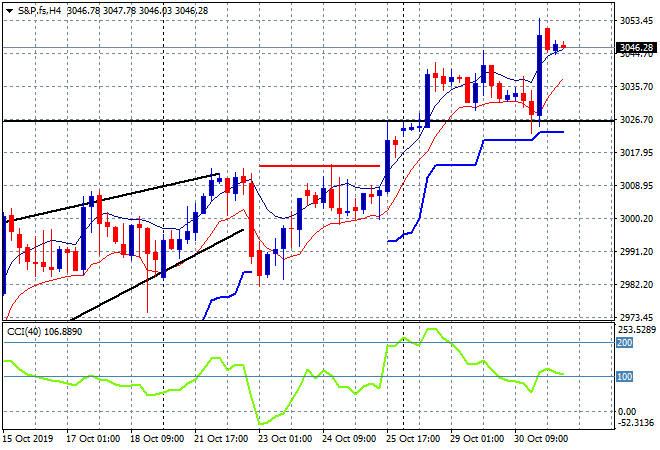Image resolution: width=660 pixels, height=450 pixels.
Task: Click the 15 Oct 2019 date label
Action: tap(28, 439)
